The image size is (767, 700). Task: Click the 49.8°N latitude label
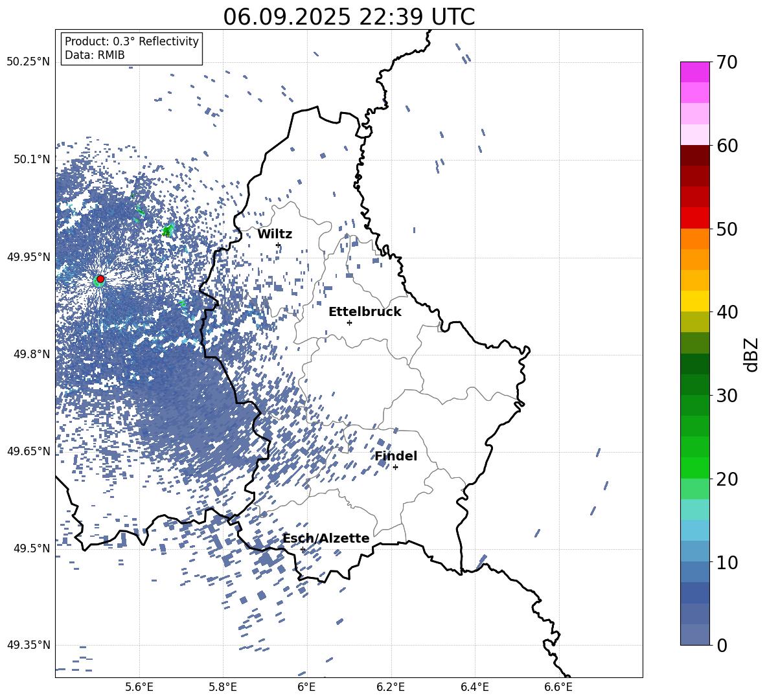click(33, 354)
